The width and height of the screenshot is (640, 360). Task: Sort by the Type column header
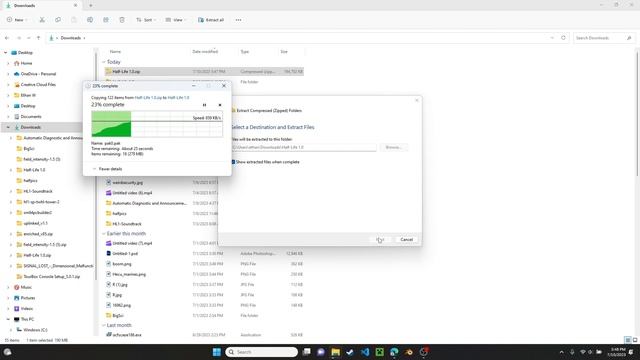point(244,52)
